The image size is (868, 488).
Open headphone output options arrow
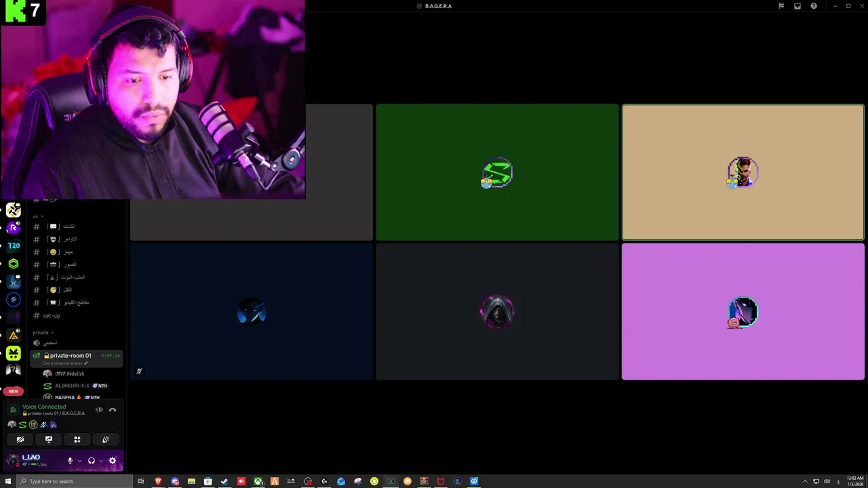[x=100, y=461]
